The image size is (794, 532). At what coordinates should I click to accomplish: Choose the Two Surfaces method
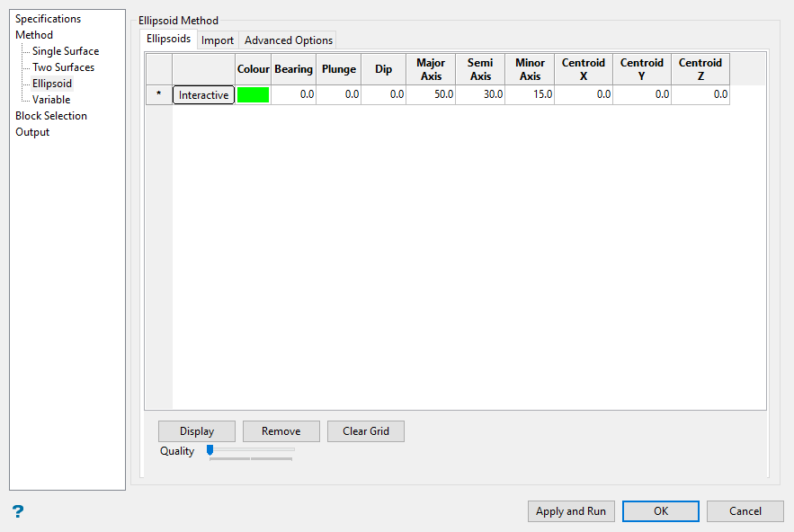click(x=63, y=67)
